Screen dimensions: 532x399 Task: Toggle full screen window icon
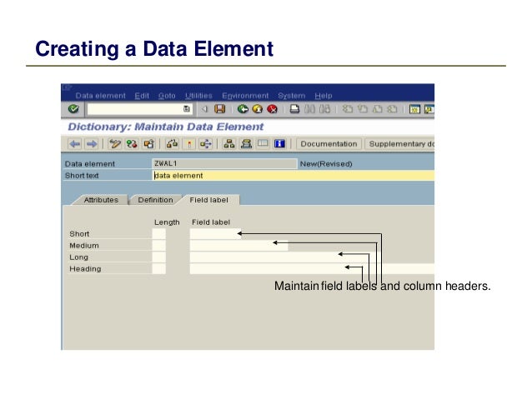point(263,143)
